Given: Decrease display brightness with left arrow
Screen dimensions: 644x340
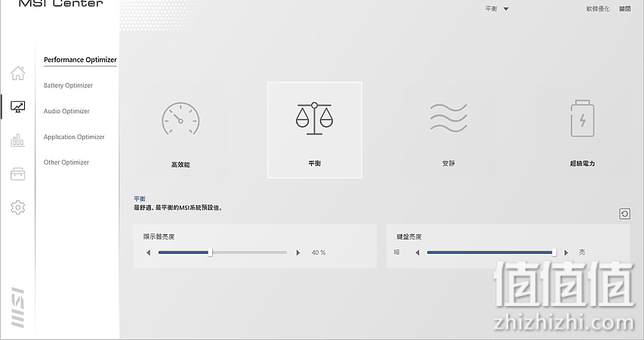Looking at the screenshot, I should (148, 252).
